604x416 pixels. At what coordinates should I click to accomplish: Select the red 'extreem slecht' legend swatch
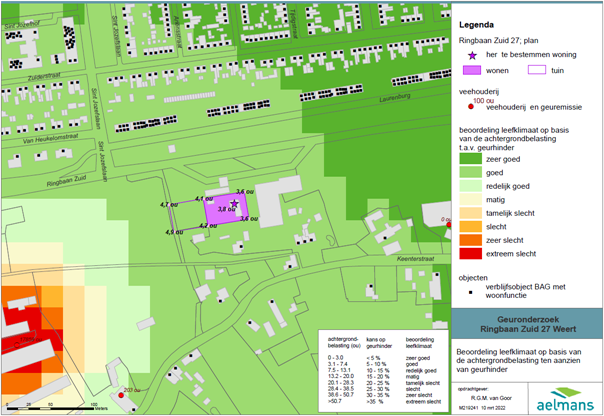(470, 253)
